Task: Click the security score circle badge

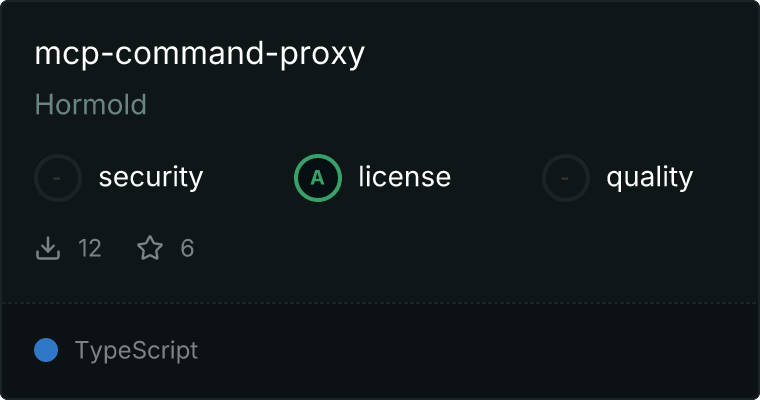Action: click(58, 178)
